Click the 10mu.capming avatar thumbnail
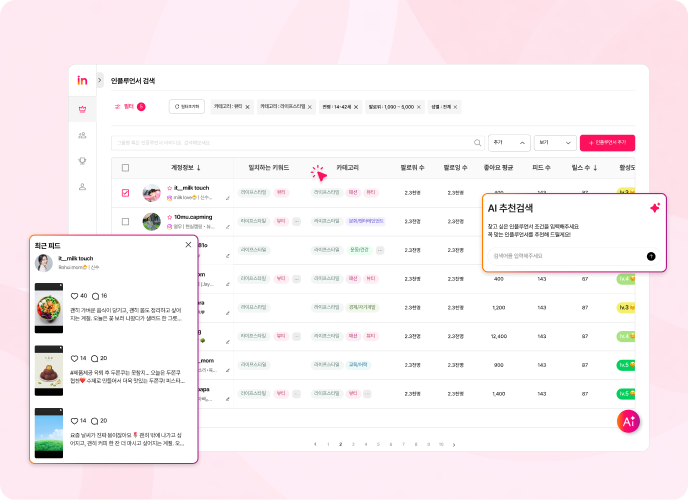 coord(151,221)
